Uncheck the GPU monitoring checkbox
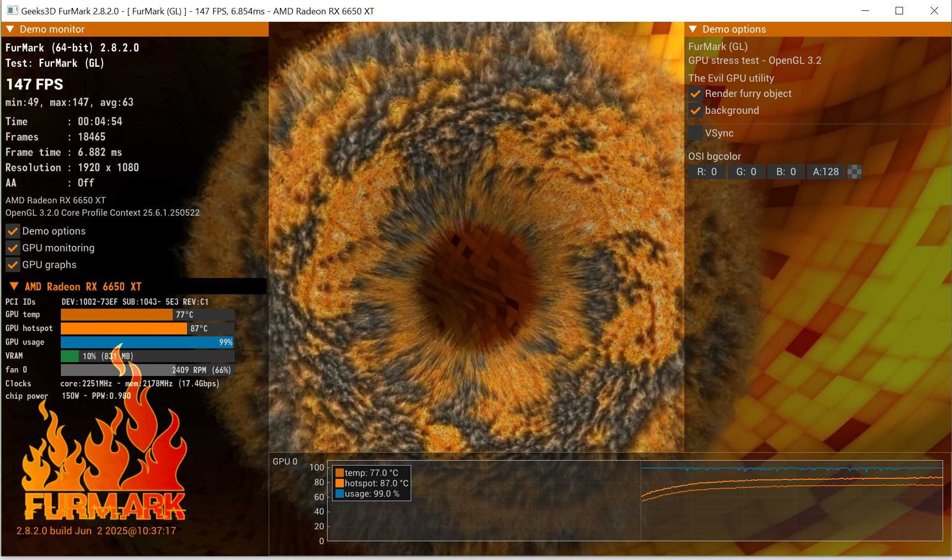Viewport: 952px width, 560px height. [13, 248]
